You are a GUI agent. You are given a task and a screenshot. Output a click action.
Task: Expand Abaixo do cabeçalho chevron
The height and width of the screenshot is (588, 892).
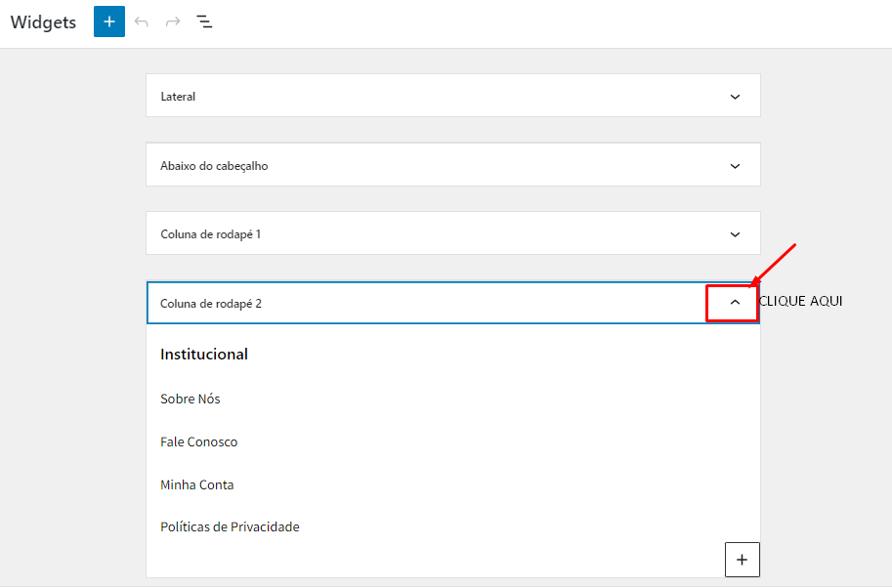(735, 166)
